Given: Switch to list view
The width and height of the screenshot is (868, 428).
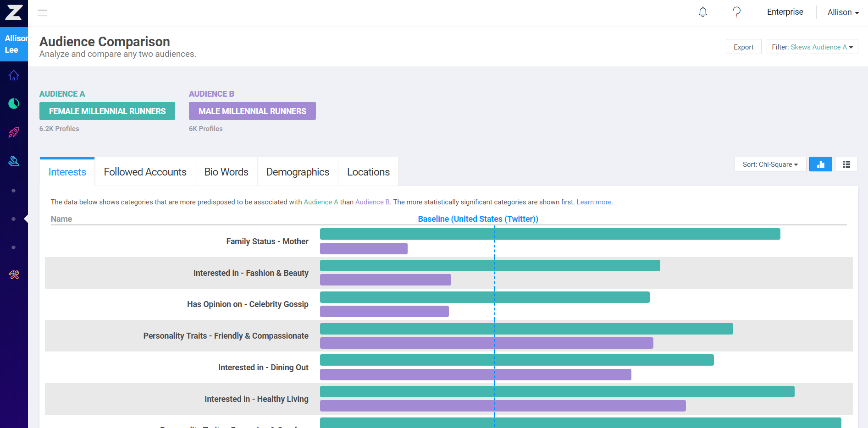Looking at the screenshot, I should click(x=846, y=164).
